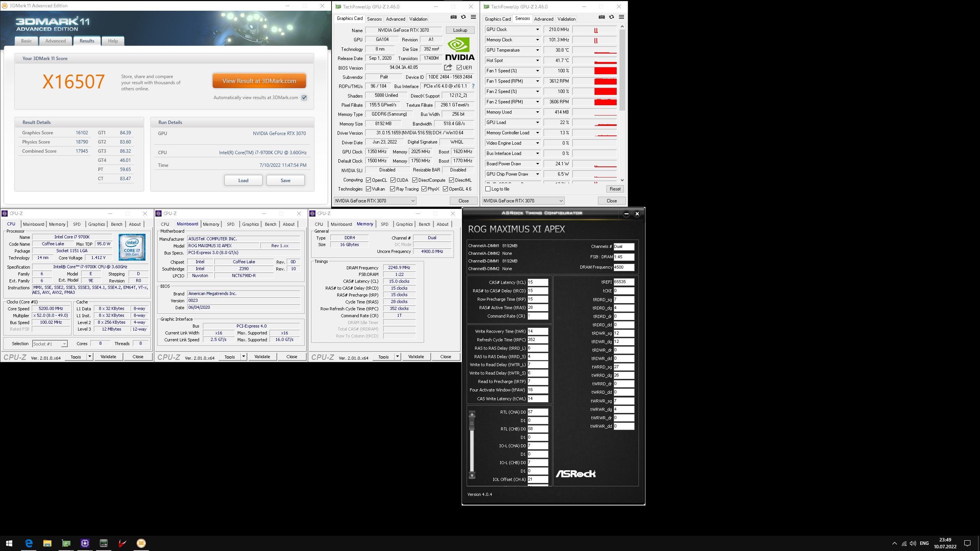Viewport: 980px width, 551px height.
Task: Open Windows Start menu
Action: click(x=9, y=543)
